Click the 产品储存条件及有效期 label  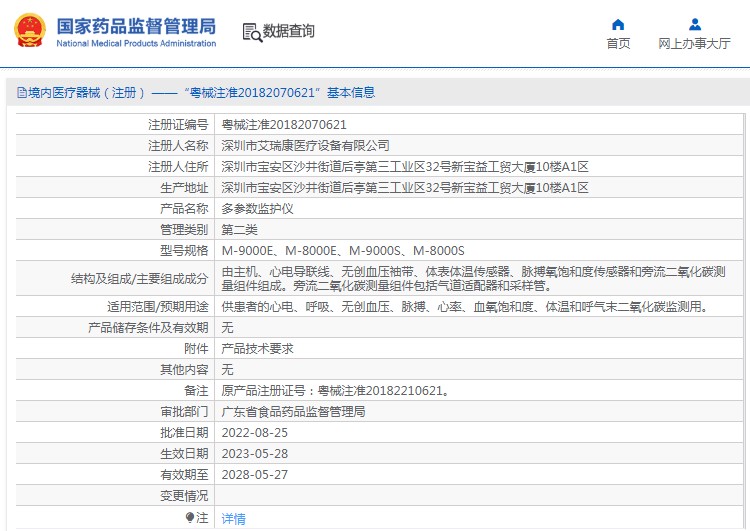pyautogui.click(x=148, y=328)
